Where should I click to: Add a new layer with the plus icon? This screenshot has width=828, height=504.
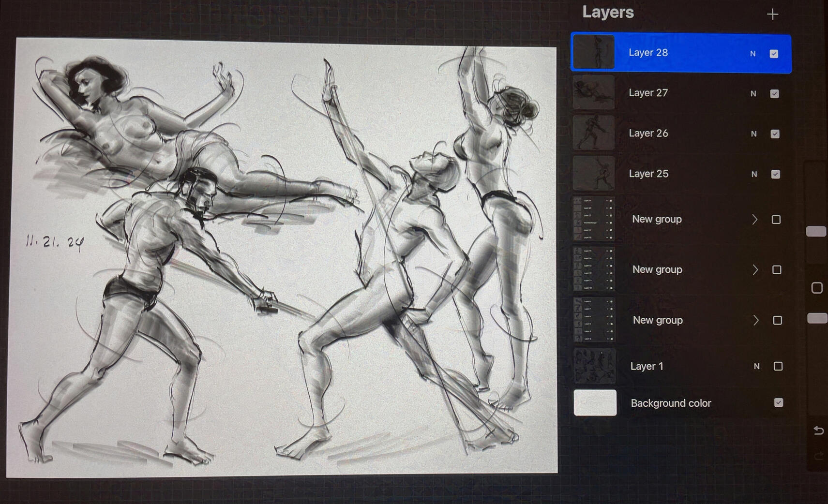tap(772, 14)
